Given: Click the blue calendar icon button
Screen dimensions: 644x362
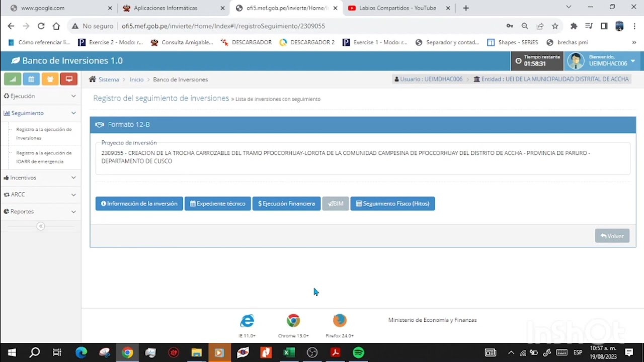Looking at the screenshot, I should pyautogui.click(x=31, y=79).
